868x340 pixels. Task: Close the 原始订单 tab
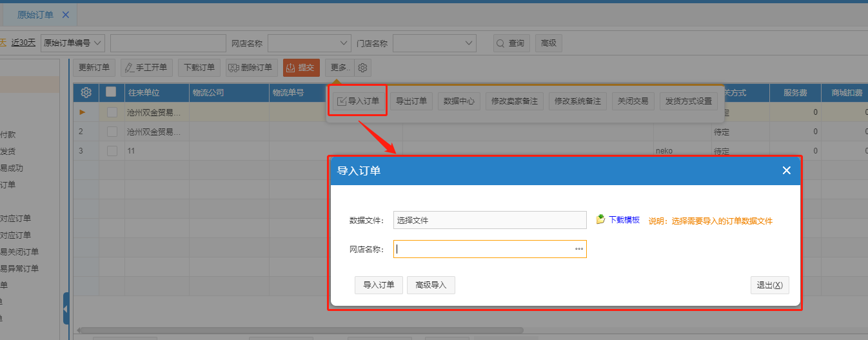66,14
